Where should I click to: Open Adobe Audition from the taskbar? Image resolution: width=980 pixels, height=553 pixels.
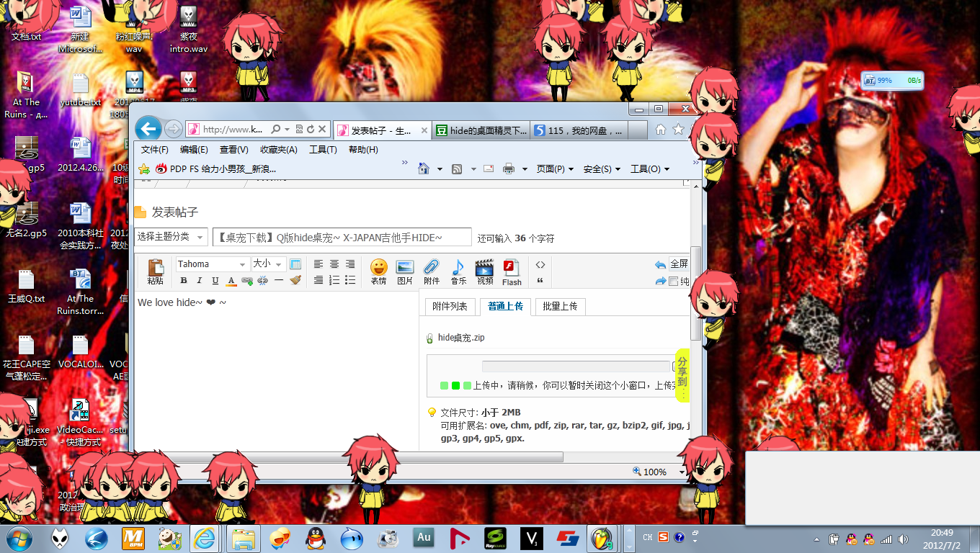(424, 539)
